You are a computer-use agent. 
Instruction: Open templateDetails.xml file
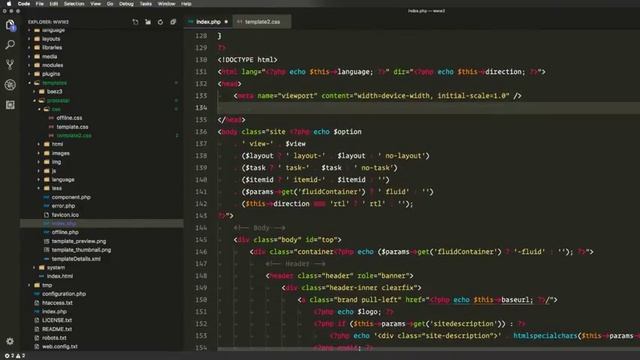(76, 259)
